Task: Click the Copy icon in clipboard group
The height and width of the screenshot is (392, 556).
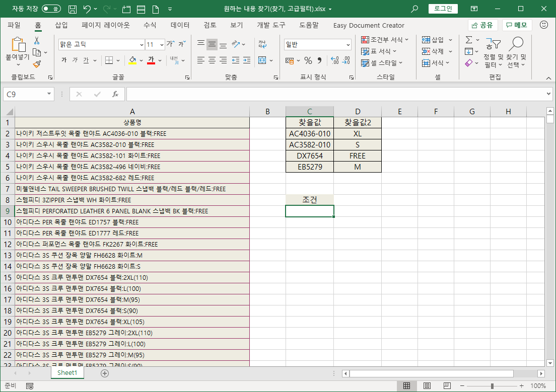Action: 37,52
